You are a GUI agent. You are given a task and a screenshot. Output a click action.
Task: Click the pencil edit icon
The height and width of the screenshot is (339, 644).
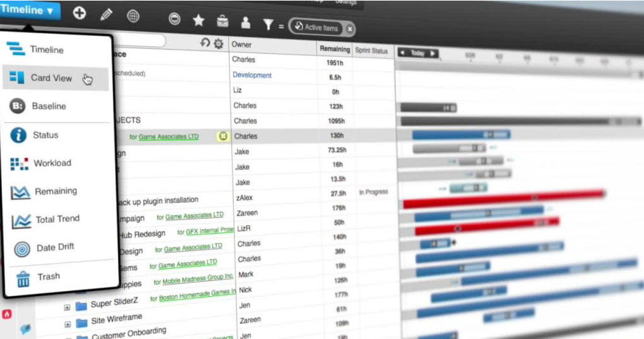[106, 15]
